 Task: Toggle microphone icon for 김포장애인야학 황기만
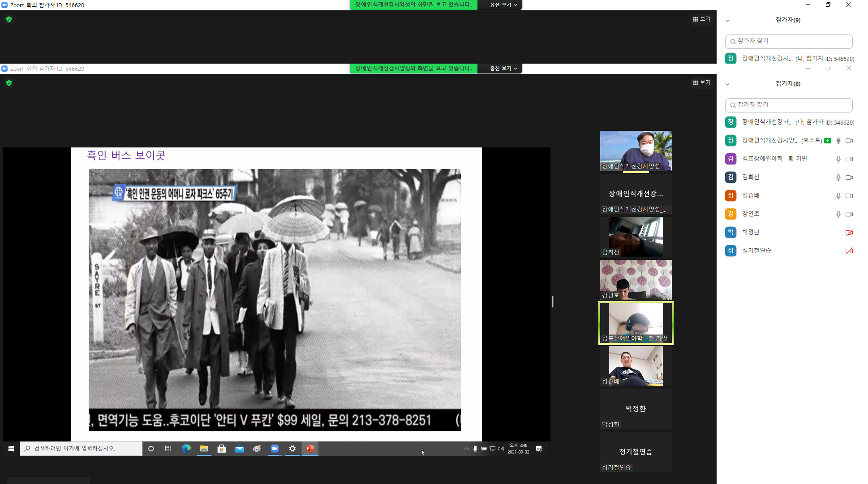(x=838, y=159)
